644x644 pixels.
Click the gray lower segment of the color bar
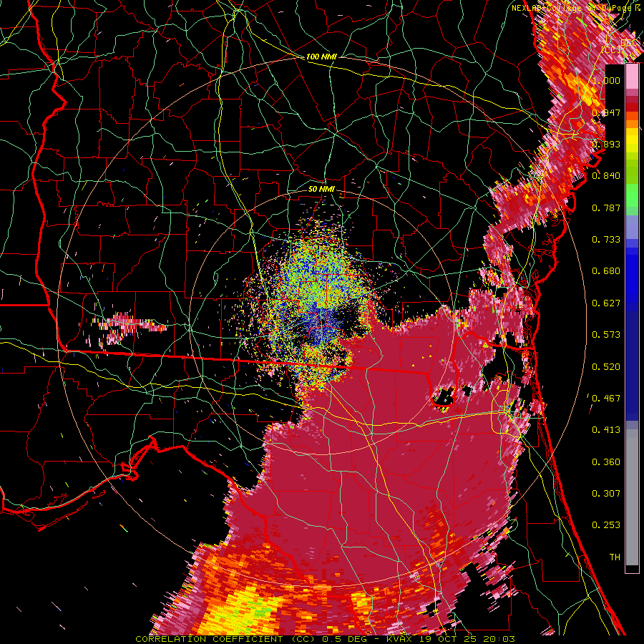point(632,497)
